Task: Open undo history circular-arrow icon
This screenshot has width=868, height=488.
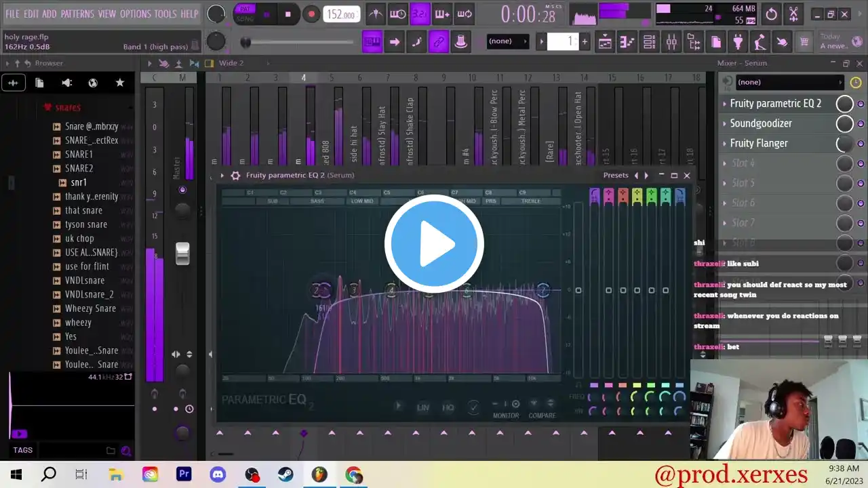Action: (x=771, y=14)
